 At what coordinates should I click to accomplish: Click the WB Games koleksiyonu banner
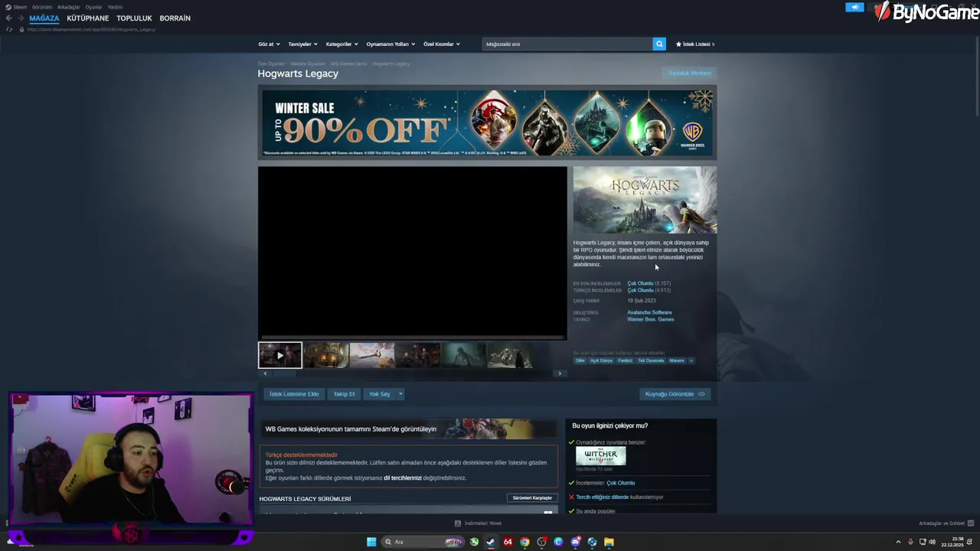click(407, 429)
